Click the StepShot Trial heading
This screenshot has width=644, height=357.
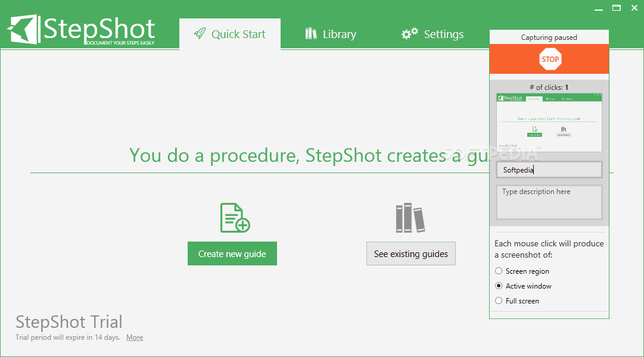click(x=69, y=322)
